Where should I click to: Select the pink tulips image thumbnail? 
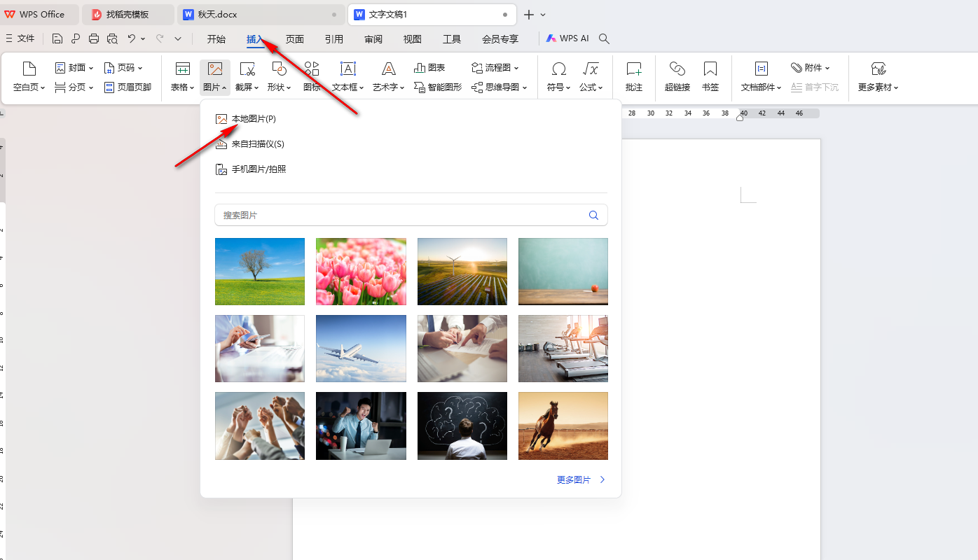361,272
